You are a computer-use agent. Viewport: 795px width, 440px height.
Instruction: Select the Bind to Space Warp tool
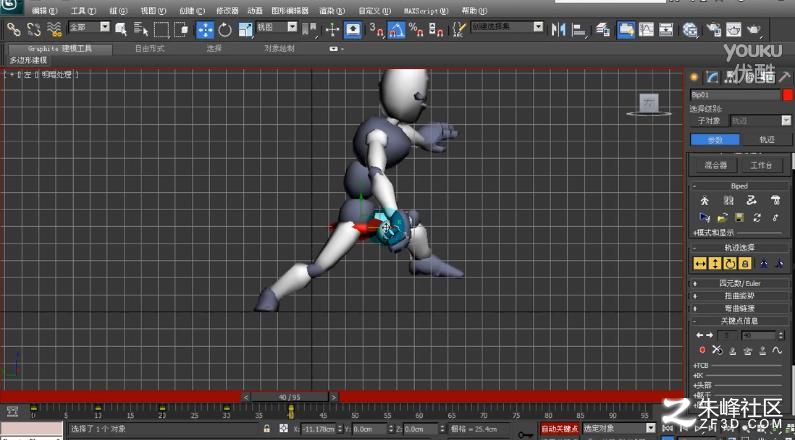54,29
